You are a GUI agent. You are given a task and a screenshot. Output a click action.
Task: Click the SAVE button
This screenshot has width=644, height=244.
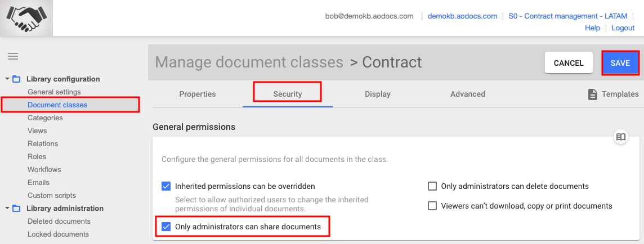[x=620, y=63]
